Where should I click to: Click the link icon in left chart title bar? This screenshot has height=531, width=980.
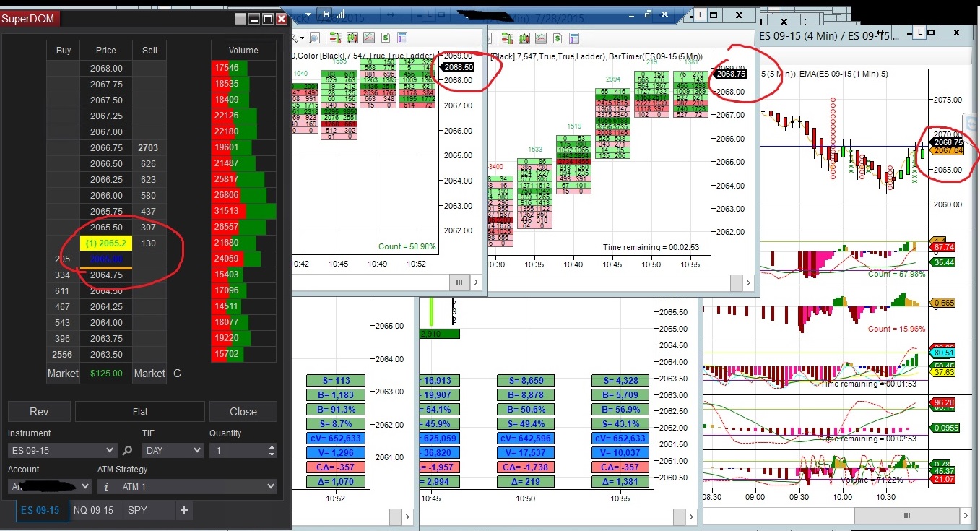coord(326,14)
